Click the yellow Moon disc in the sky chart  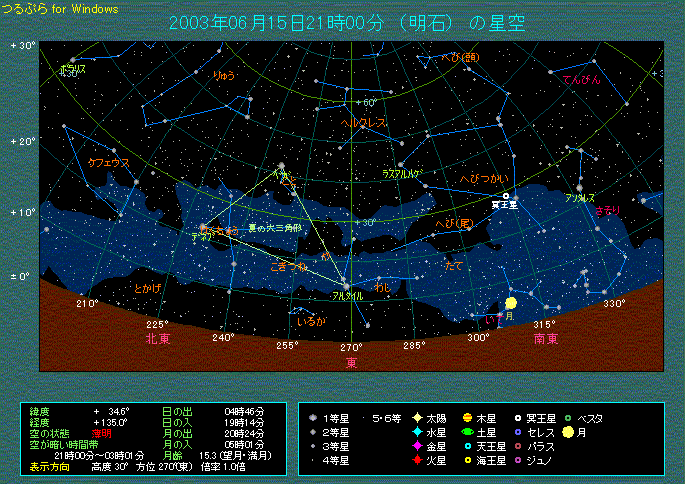click(511, 303)
